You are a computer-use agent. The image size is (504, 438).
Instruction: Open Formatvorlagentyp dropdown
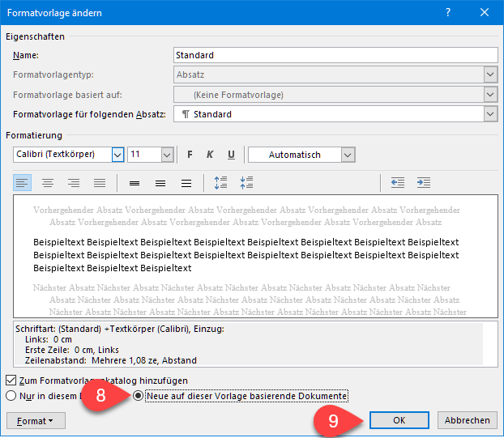pyautogui.click(x=490, y=74)
